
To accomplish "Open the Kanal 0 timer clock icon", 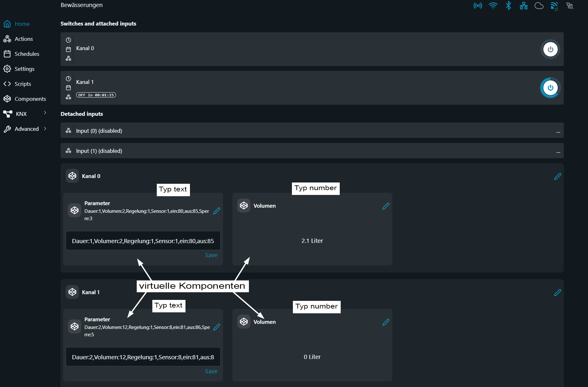I will point(68,40).
